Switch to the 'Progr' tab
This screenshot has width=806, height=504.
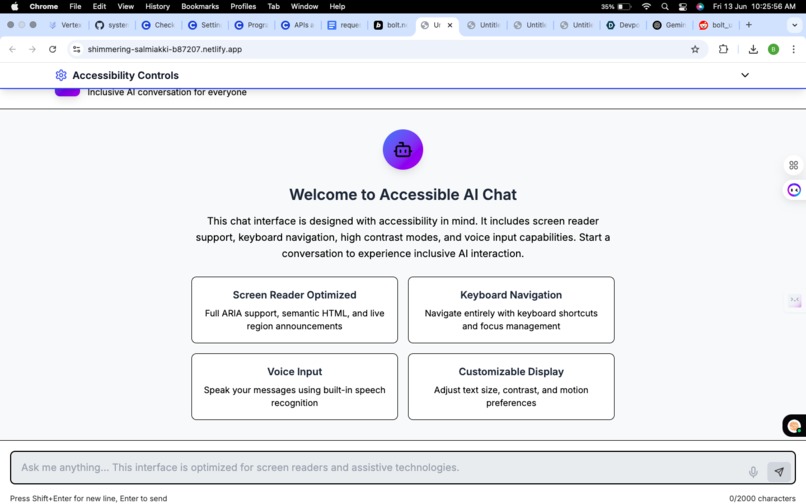(251, 25)
